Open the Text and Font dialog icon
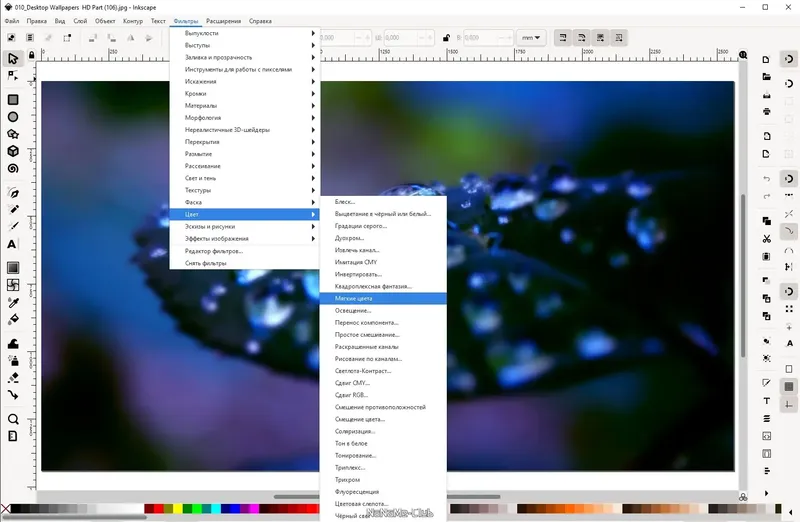This screenshot has height=522, width=800. click(x=766, y=401)
